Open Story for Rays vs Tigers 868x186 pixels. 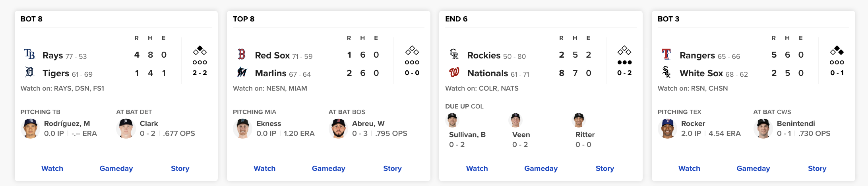180,169
